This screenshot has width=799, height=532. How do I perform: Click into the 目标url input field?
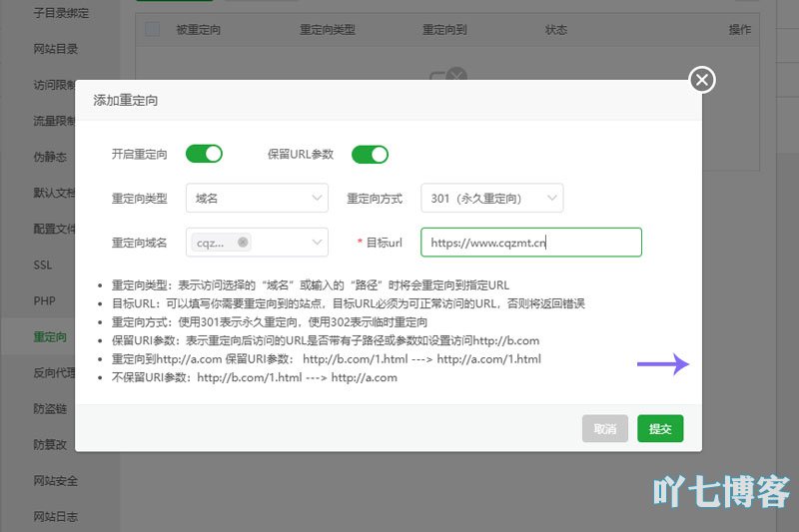(x=531, y=243)
